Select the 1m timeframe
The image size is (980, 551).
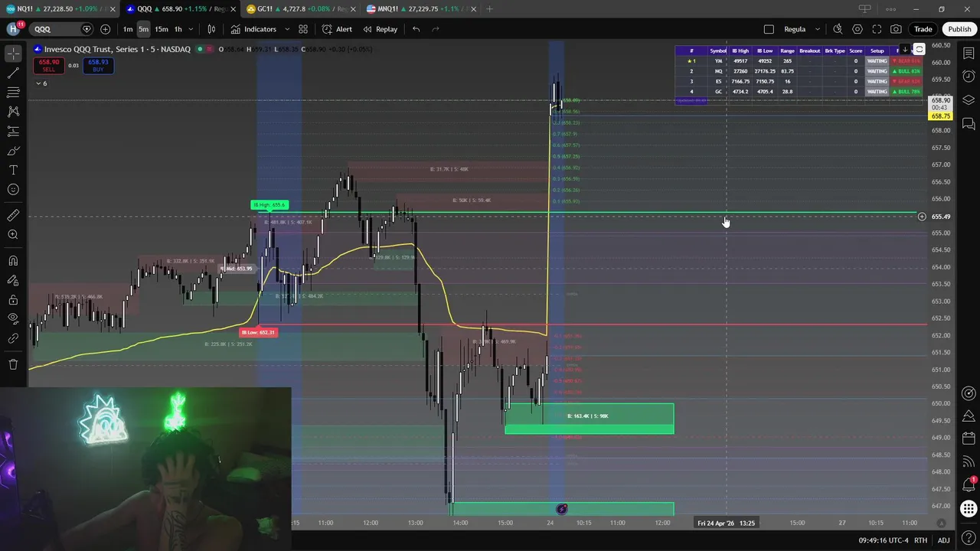pos(128,29)
